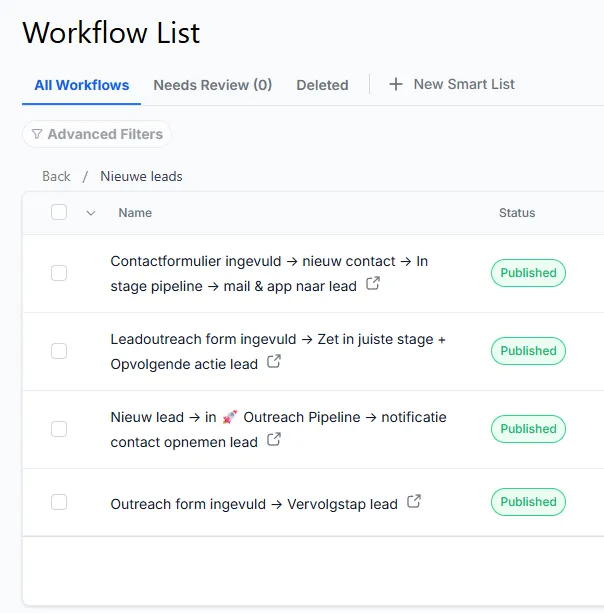Switch to the Needs Review tab
The width and height of the screenshot is (604, 613).
pyautogui.click(x=212, y=85)
